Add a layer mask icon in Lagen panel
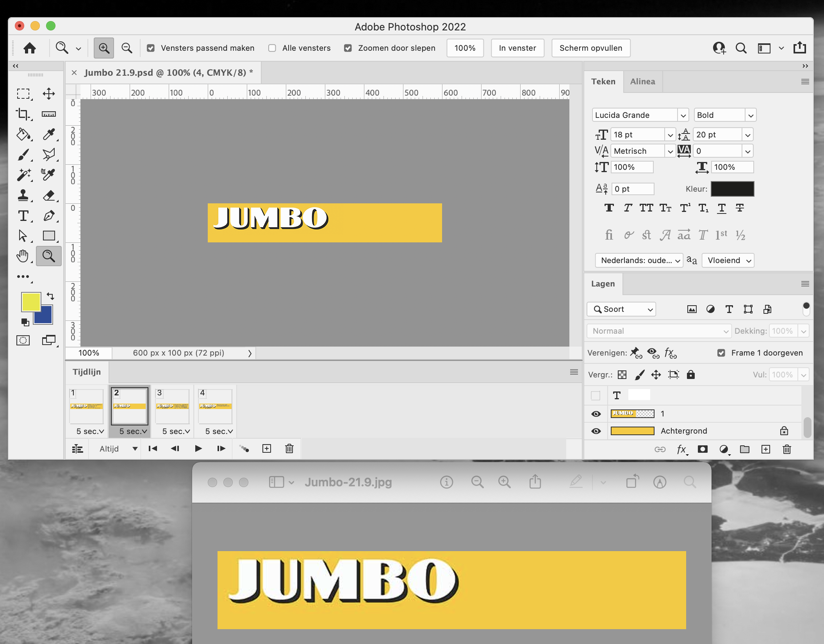This screenshot has width=824, height=644. click(x=703, y=449)
